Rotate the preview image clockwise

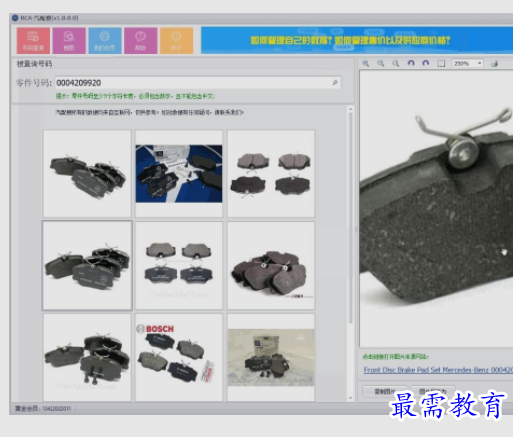tap(426, 63)
